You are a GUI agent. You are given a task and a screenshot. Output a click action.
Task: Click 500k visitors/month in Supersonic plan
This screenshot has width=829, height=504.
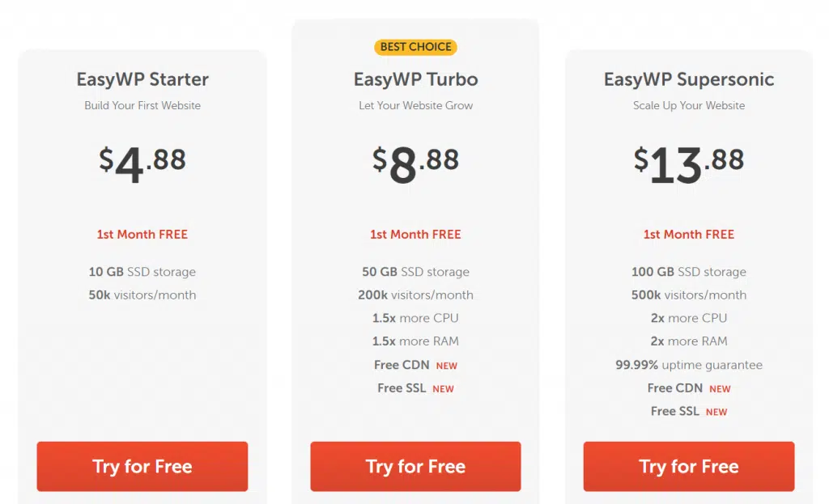689,294
